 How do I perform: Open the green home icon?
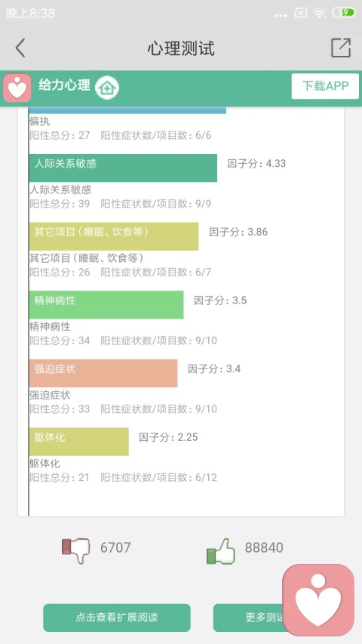(107, 88)
